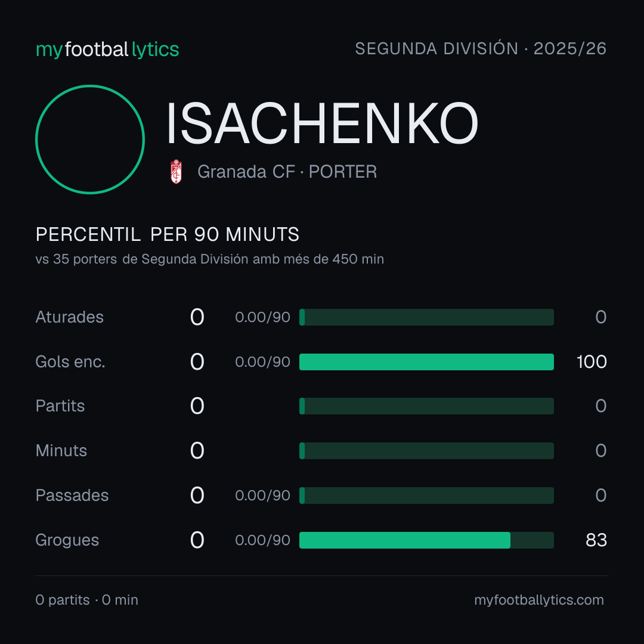This screenshot has height=644, width=644.
Task: Click the Grogues percentile bar
Action: coord(426,540)
